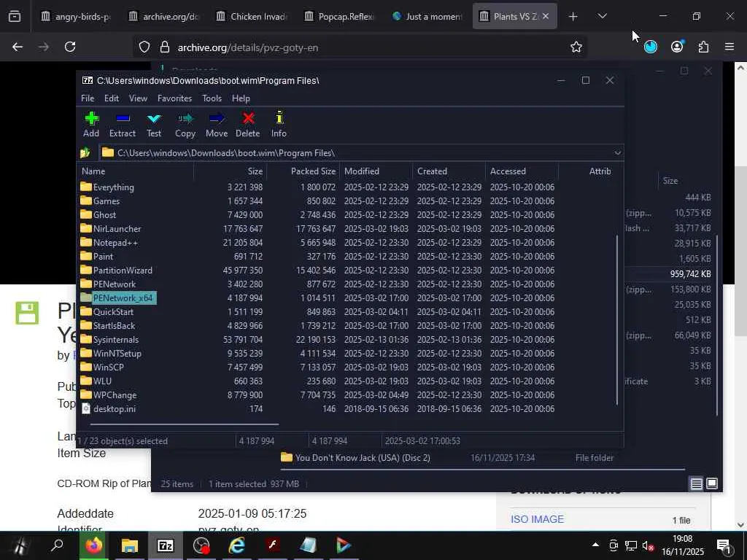Open File Explorer from the taskbar
This screenshot has height=560, width=747.
pos(130,545)
